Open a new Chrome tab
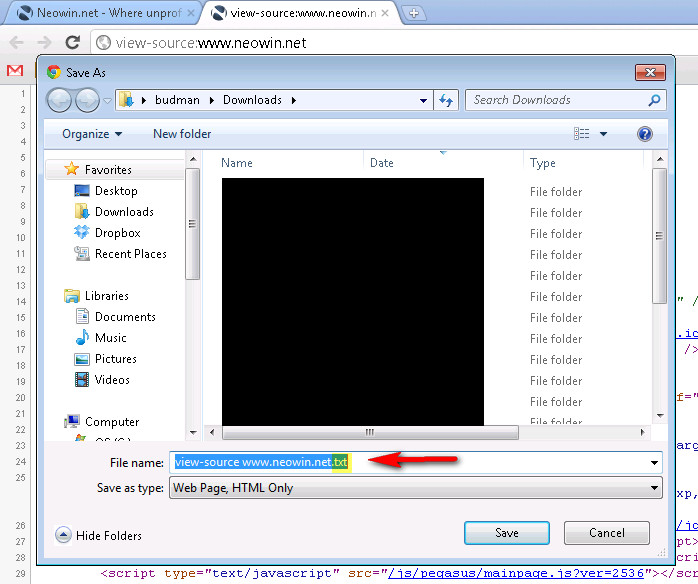 pos(414,13)
